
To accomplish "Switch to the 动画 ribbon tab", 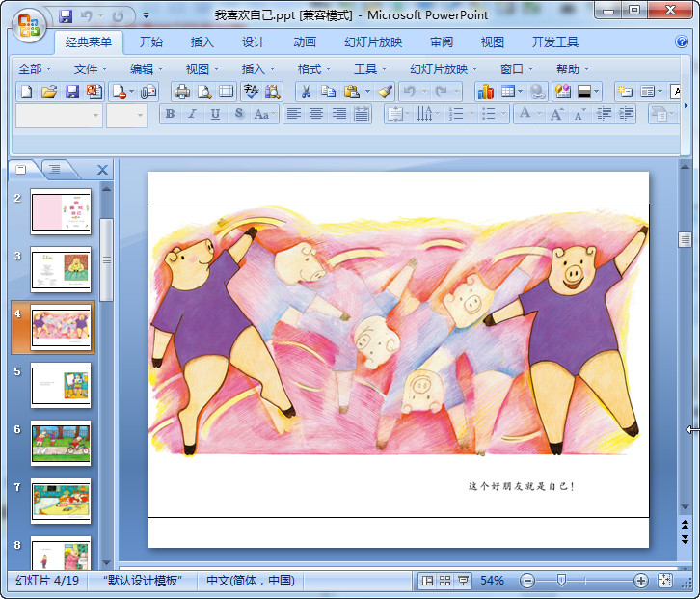I will click(305, 42).
